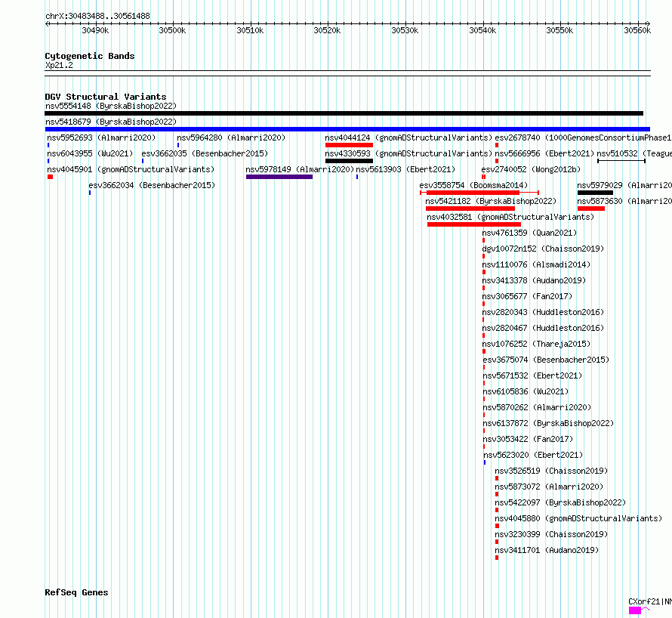
Task: Open nsv2820467 (Huddleston2016) variant
Action: click(x=543, y=328)
